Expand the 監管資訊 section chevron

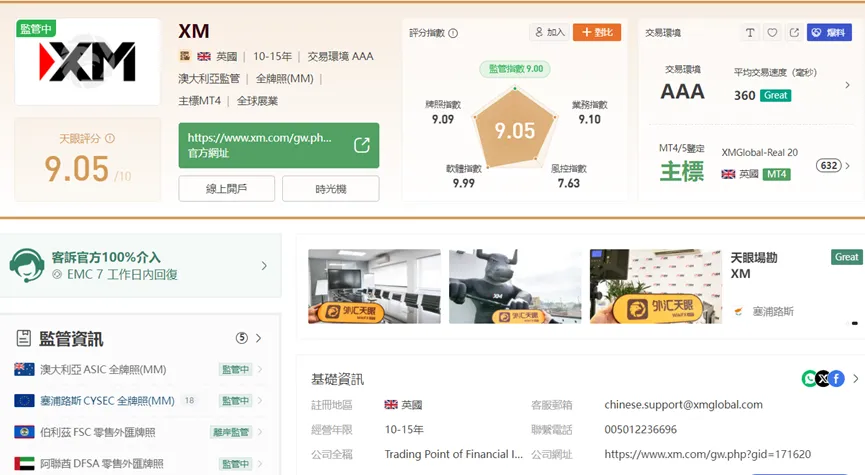tap(259, 338)
